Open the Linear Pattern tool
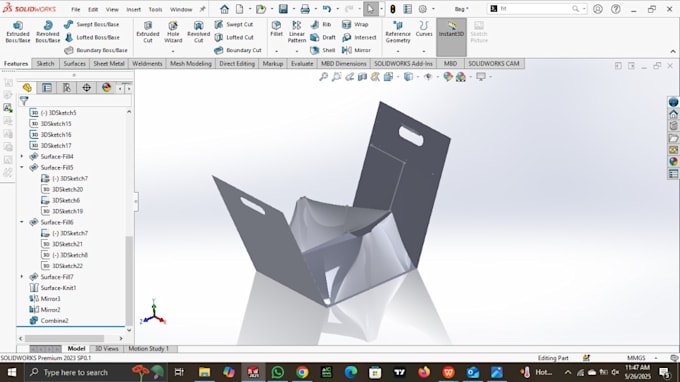Image resolution: width=680 pixels, height=382 pixels. pyautogui.click(x=297, y=32)
